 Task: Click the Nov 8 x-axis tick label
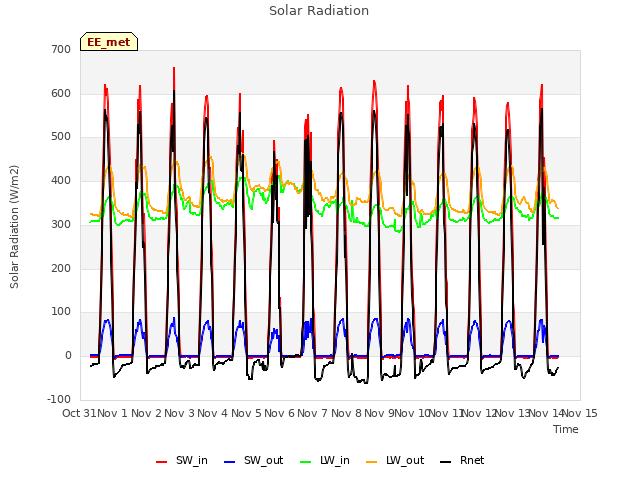[346, 413]
